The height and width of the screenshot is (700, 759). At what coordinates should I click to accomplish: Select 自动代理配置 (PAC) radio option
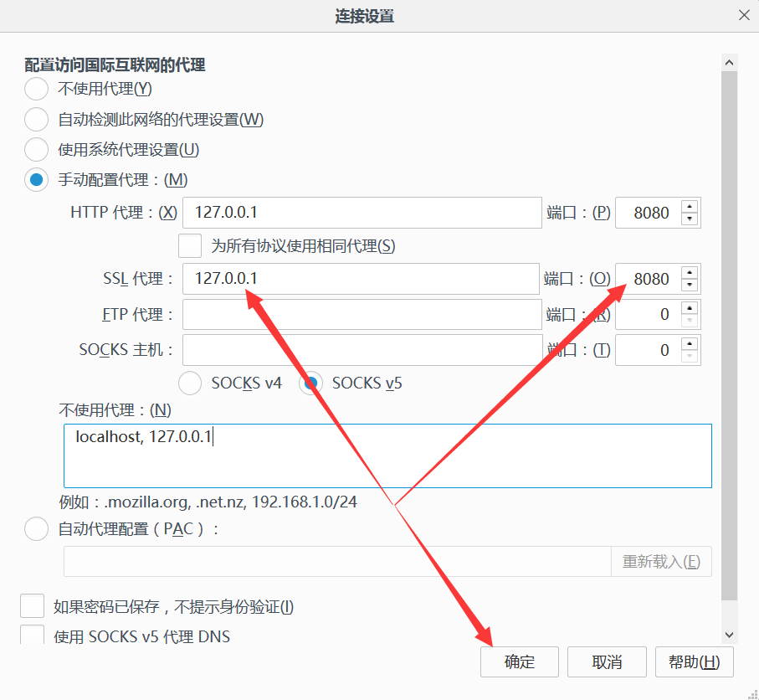[37, 529]
